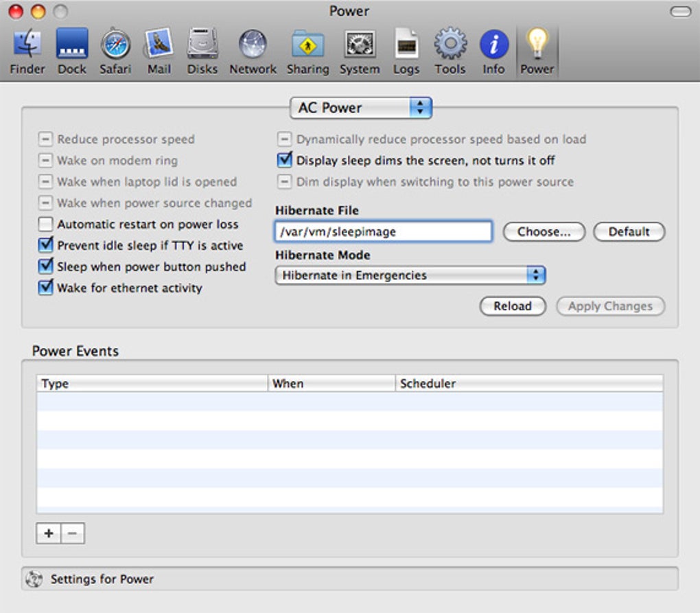Choose a different Hibernate File location
This screenshot has height=613, width=700.
(544, 232)
